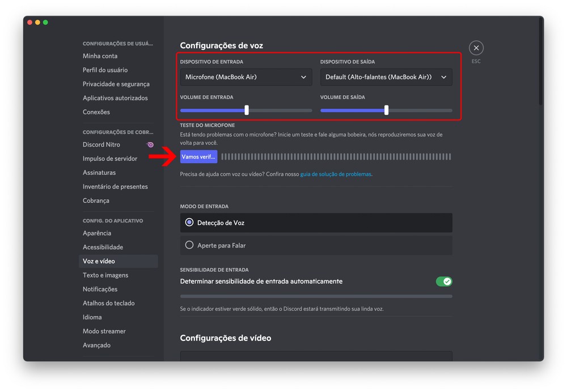This screenshot has height=392, width=567.
Task: Click chevron arrow on Microfone (MacBook Air) selector
Action: click(x=303, y=77)
